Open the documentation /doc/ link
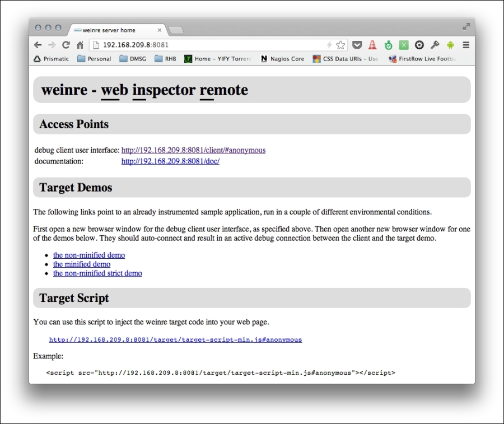Screen dimensions: 504x424 tap(170, 161)
